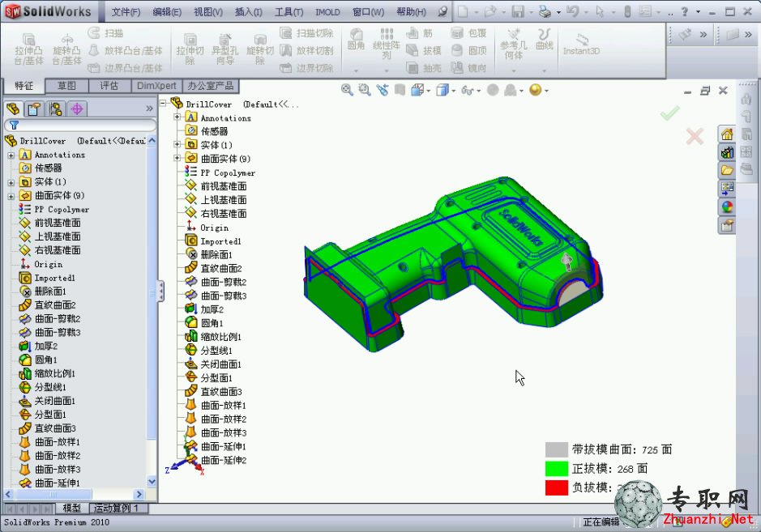The image size is (761, 532).
Task: Switch to the 运动算例 1 tab
Action: pos(117,509)
